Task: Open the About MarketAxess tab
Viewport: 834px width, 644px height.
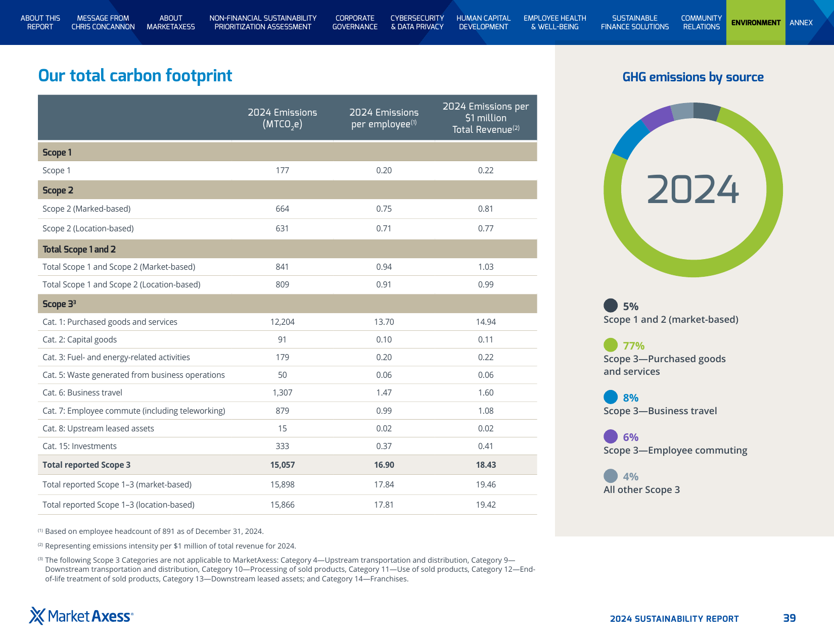Action: pyautogui.click(x=171, y=22)
